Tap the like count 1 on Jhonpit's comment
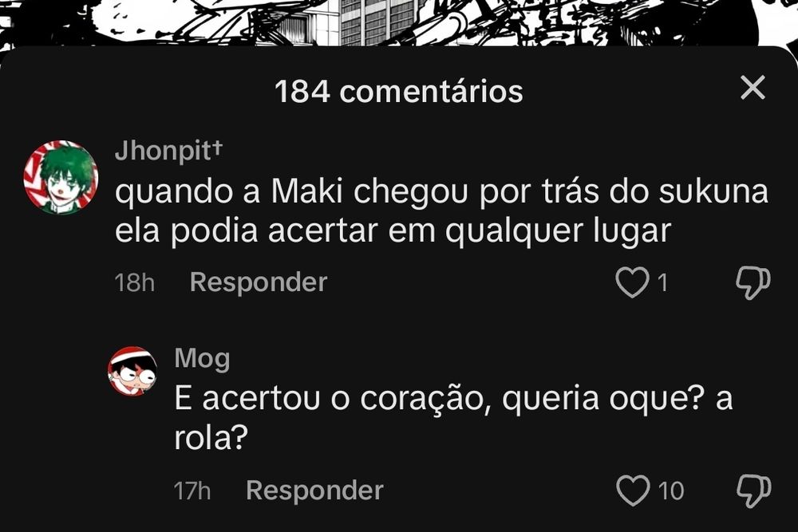 tap(662, 282)
